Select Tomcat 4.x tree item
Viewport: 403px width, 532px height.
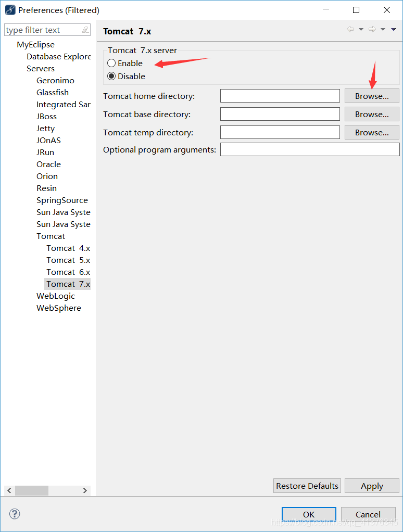point(68,248)
